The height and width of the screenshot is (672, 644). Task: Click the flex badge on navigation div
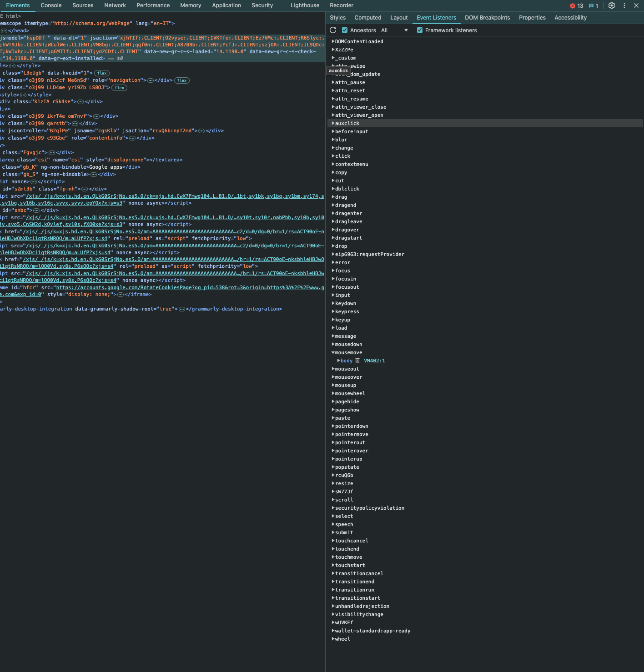pos(182,80)
